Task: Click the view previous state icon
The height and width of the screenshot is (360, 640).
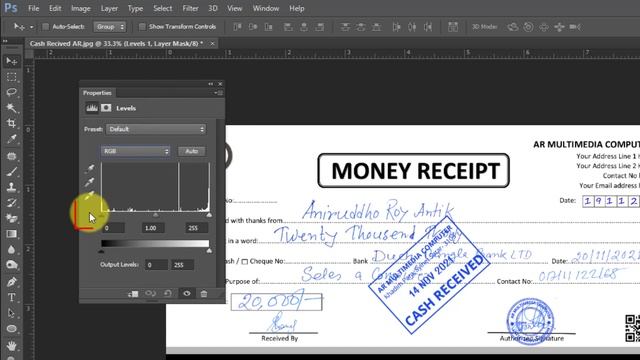Action: click(x=151, y=293)
